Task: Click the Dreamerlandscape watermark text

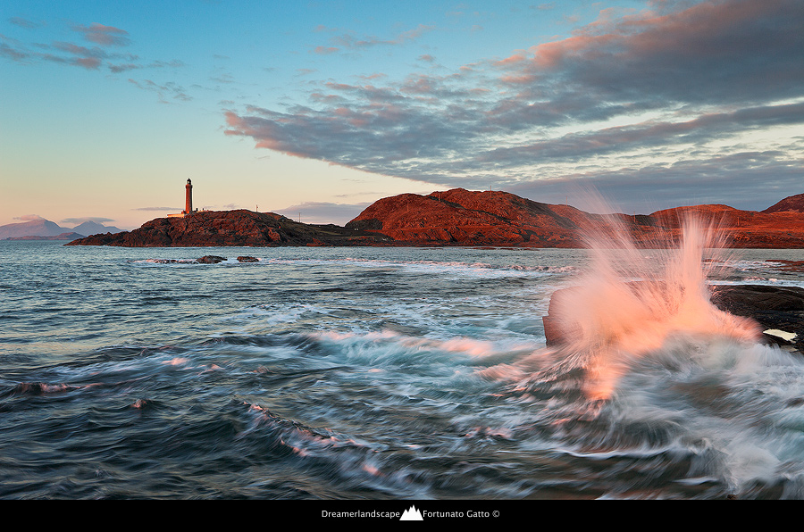Action: click(360, 514)
